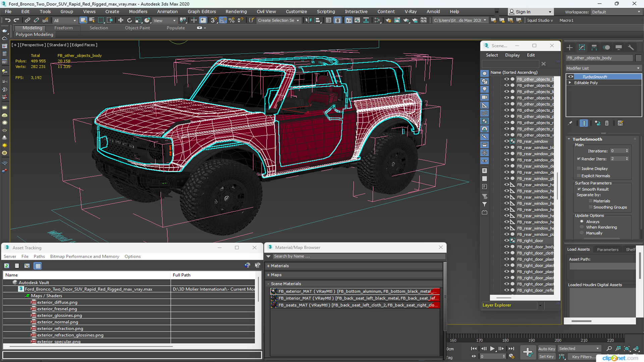644x362 pixels.
Task: Open the Motion command panel tab
Action: tap(606, 48)
